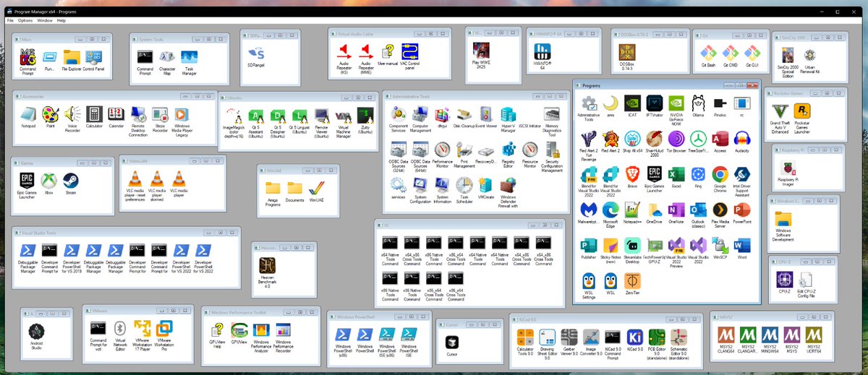Select Notepad++ icon in Programs

coord(633,210)
